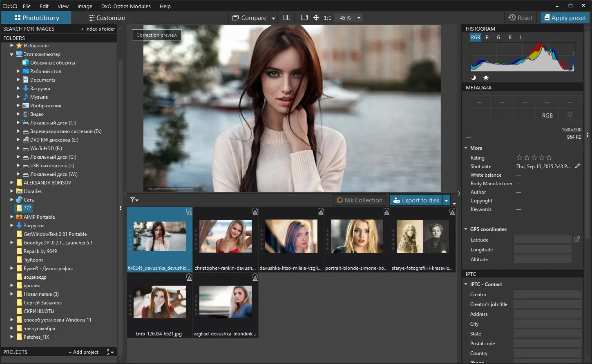592x364 pixels.
Task: Select the hand/pan navigation icon
Action: pos(316,18)
